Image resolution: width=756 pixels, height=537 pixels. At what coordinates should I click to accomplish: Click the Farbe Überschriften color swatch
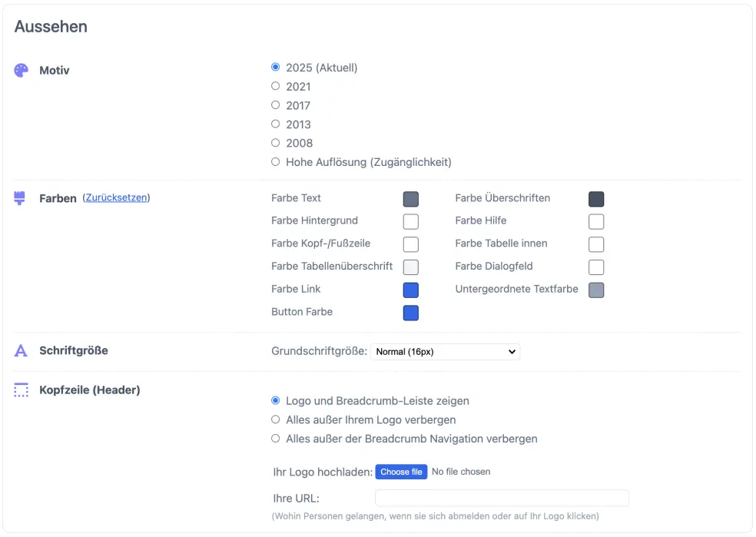point(596,200)
